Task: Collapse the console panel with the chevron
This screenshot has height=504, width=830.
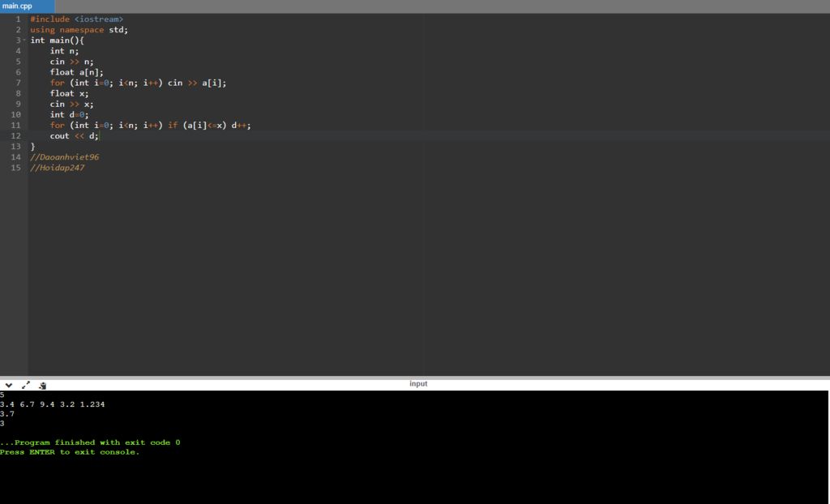Action: pyautogui.click(x=8, y=386)
